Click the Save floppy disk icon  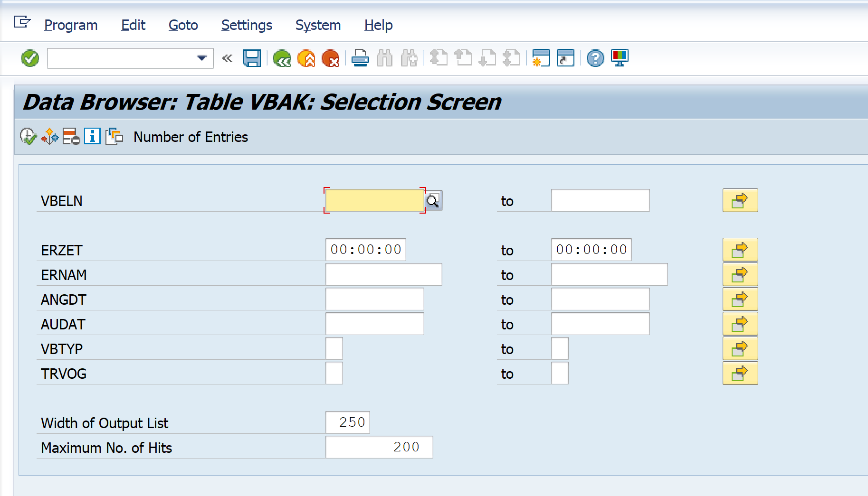click(252, 58)
